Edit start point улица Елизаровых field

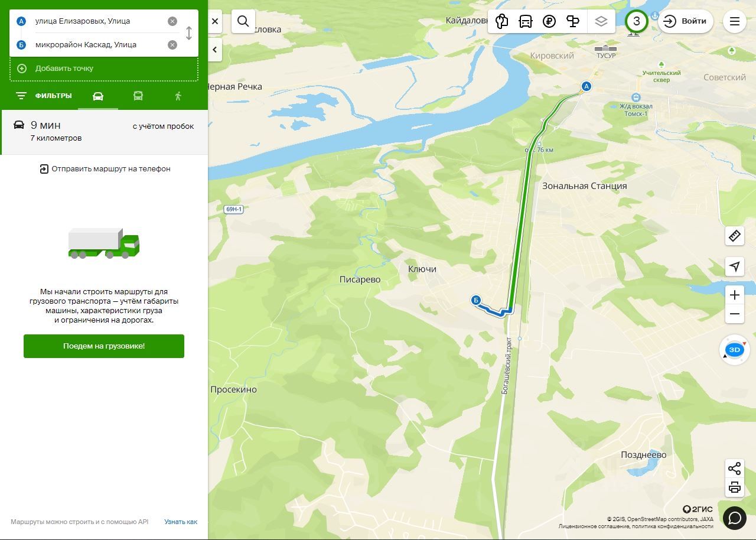(99, 21)
